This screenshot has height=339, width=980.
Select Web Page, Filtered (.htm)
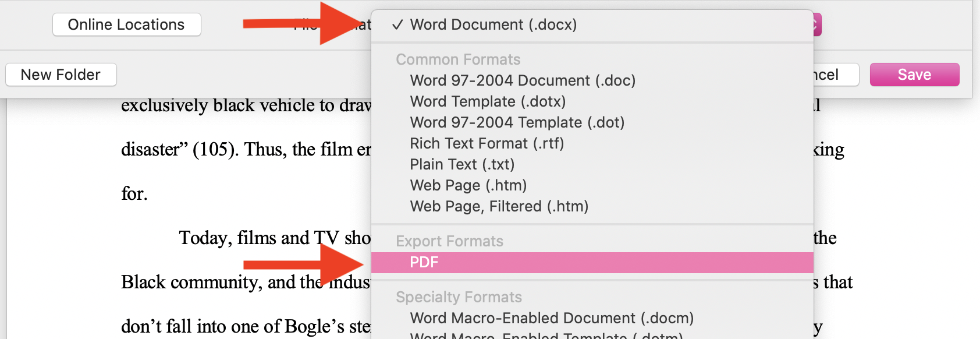pyautogui.click(x=499, y=206)
